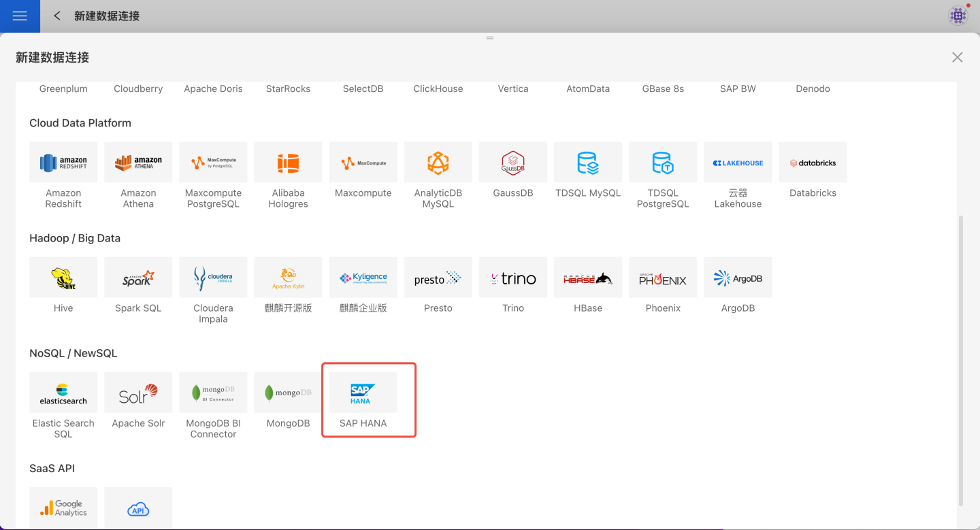Click the dialog's vertical scrollbar
Viewport: 980px width, 530px height.
tap(960, 361)
